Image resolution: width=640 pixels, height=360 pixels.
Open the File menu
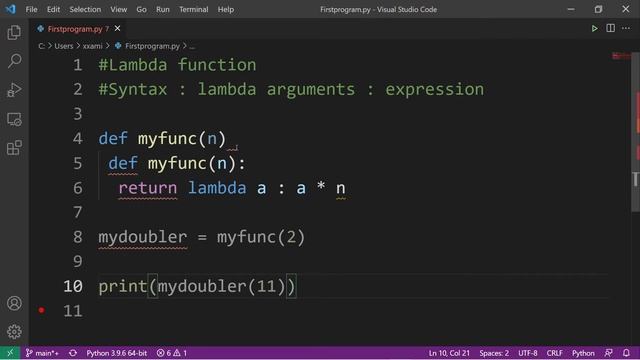(x=31, y=9)
